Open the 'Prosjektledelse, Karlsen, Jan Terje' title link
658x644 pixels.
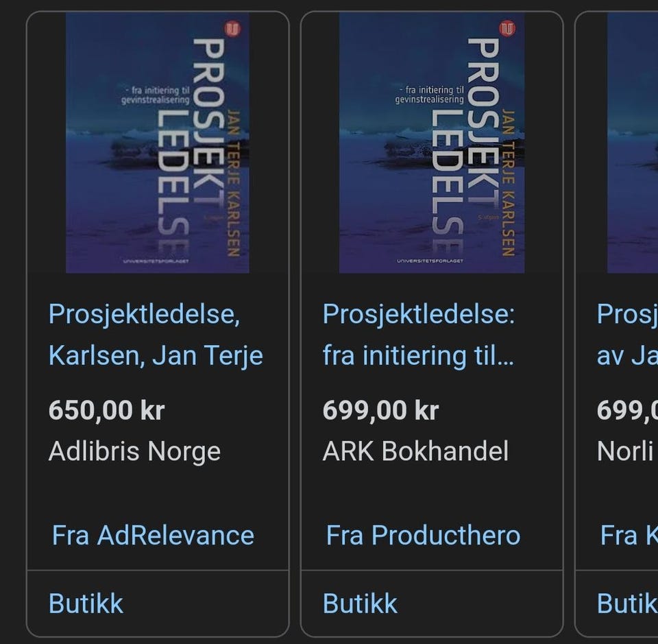tap(156, 335)
